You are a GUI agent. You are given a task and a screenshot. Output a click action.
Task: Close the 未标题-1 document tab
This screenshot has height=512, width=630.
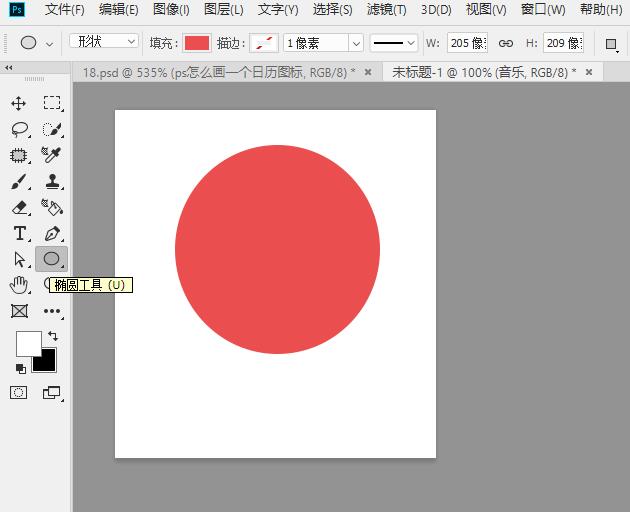[x=588, y=72]
